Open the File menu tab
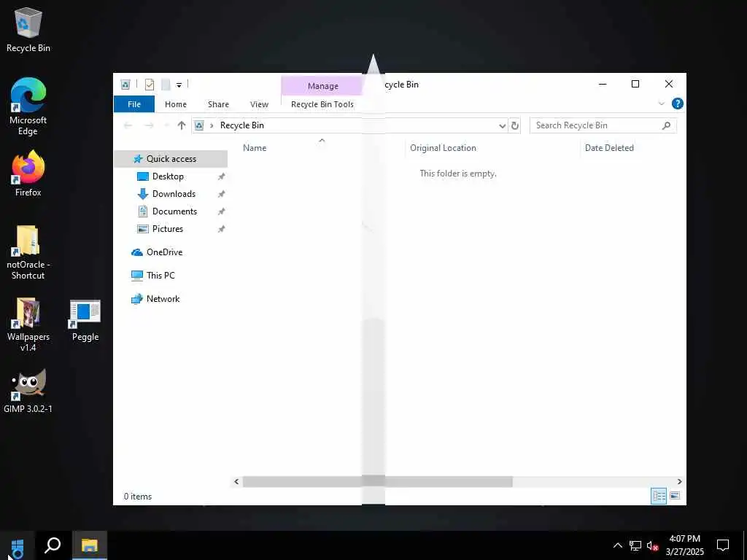747x560 pixels. coord(134,104)
